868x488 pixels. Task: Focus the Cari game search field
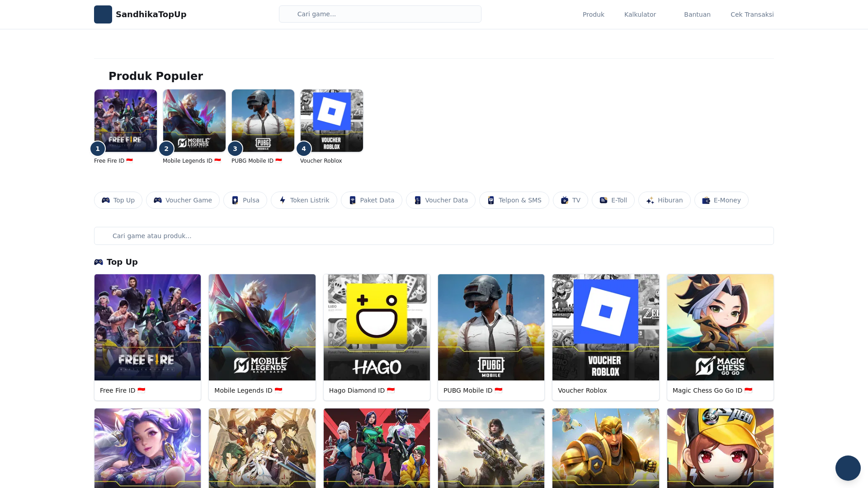tap(380, 14)
